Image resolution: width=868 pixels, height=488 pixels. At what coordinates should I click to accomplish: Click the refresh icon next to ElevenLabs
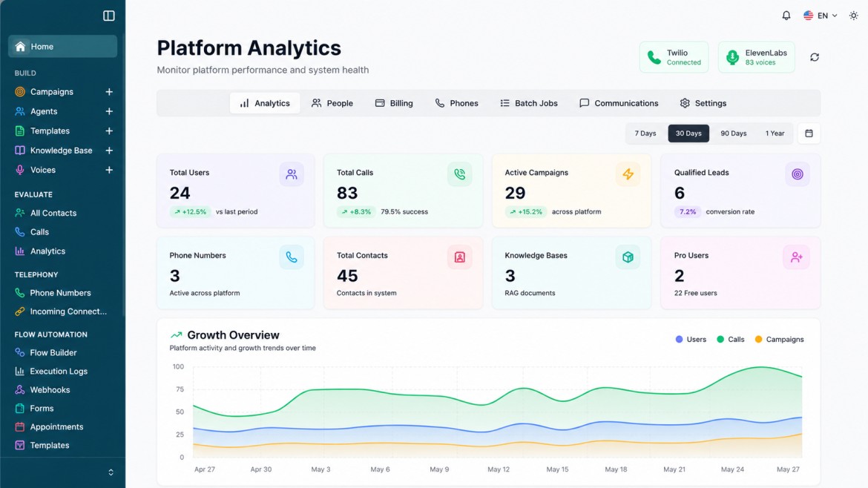[x=815, y=57]
